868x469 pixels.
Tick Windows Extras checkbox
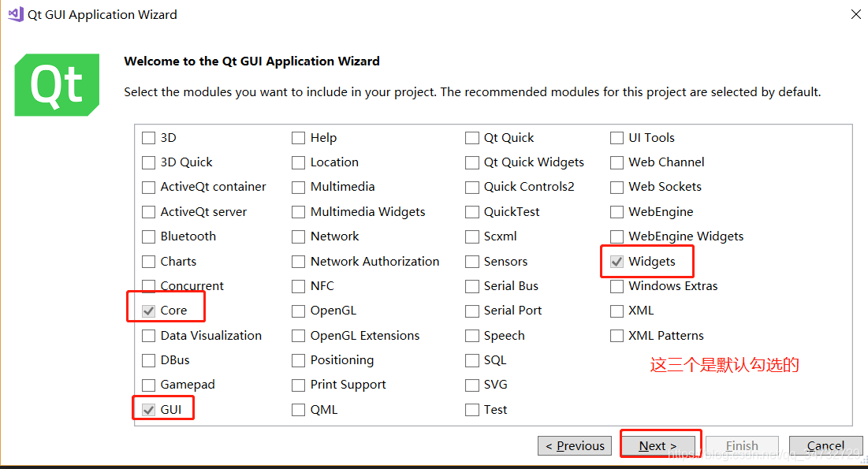pyautogui.click(x=617, y=285)
